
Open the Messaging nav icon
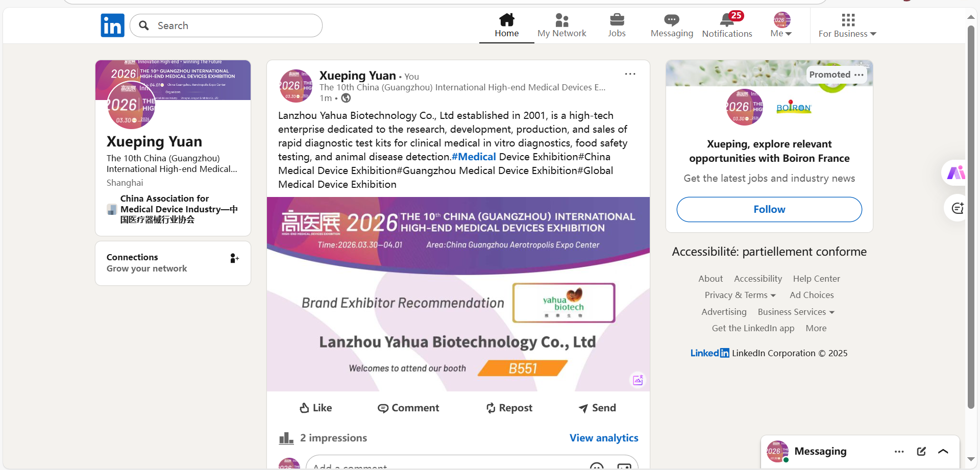pyautogui.click(x=671, y=20)
